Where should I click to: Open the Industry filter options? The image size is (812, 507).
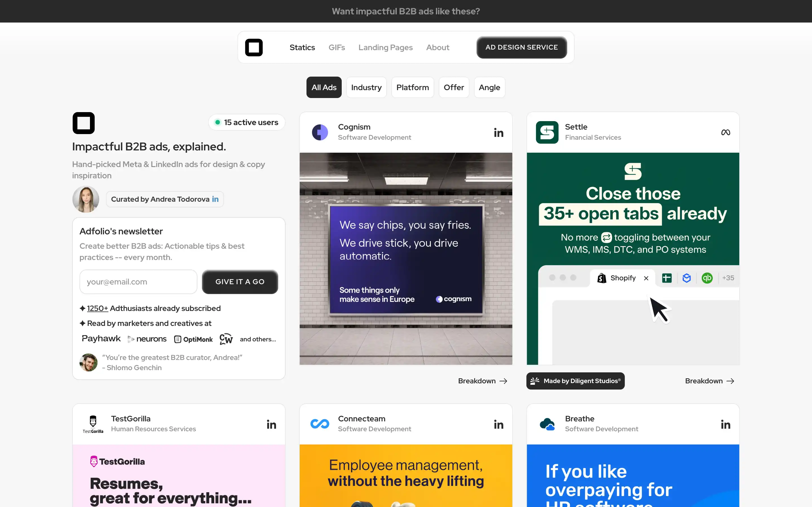click(366, 87)
